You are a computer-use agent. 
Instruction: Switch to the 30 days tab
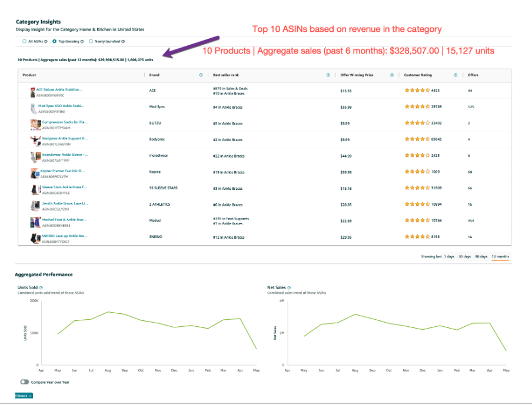click(464, 257)
